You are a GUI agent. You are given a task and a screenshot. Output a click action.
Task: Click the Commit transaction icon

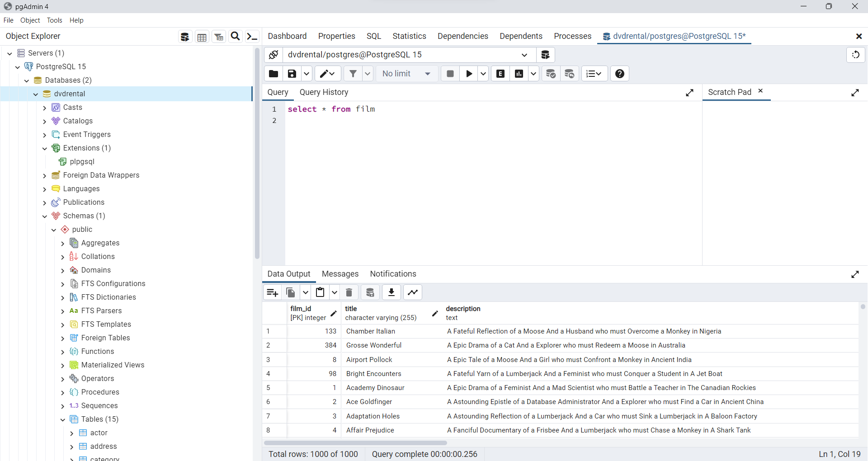551,74
